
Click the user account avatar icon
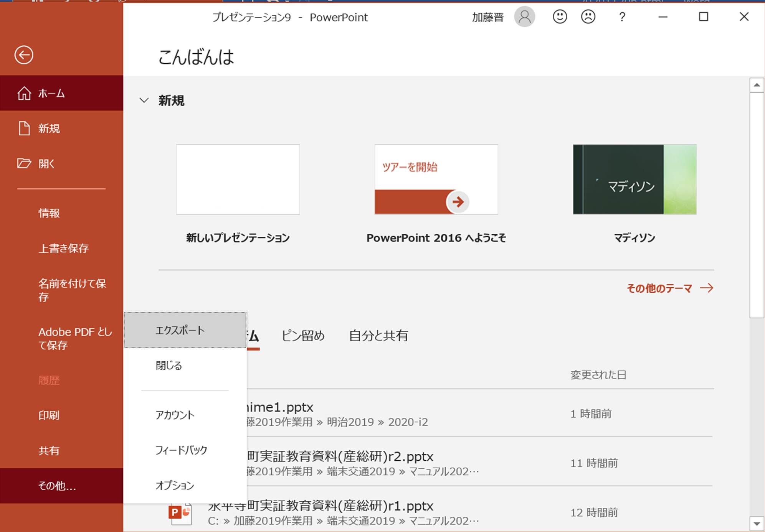click(524, 17)
